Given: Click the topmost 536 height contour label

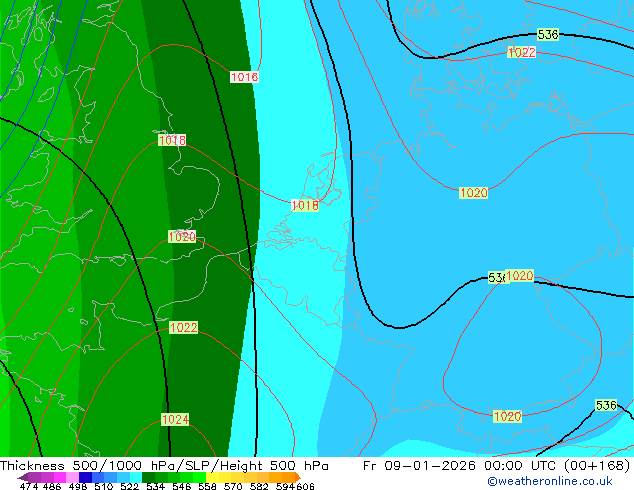Looking at the screenshot, I should pos(548,34).
